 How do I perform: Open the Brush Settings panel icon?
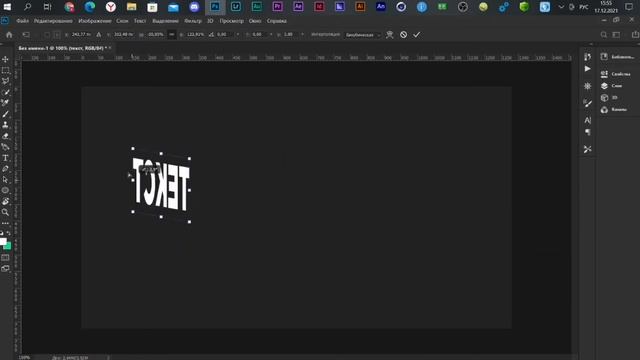(x=587, y=103)
